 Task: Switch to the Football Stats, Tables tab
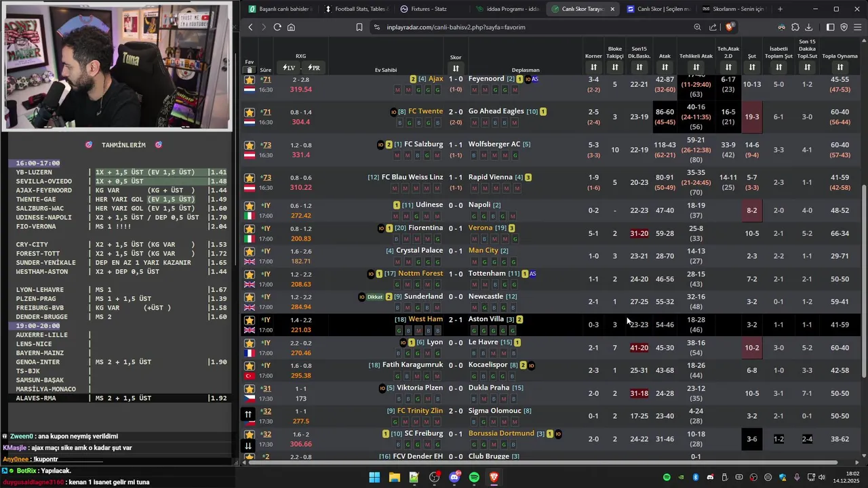click(x=356, y=9)
